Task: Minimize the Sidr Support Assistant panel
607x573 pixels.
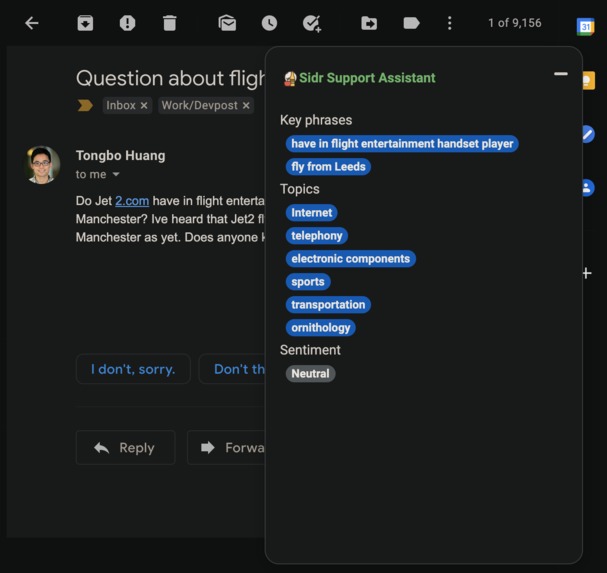Action: pyautogui.click(x=561, y=74)
